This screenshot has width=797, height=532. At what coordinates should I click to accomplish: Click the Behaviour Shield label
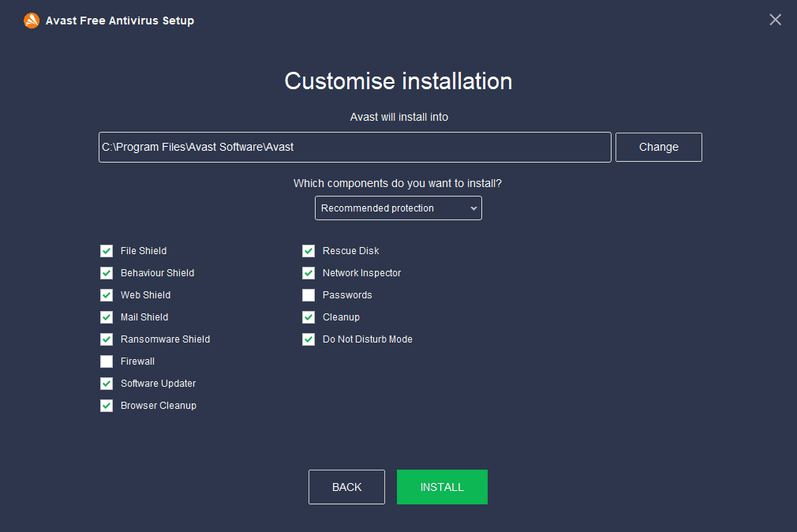158,273
